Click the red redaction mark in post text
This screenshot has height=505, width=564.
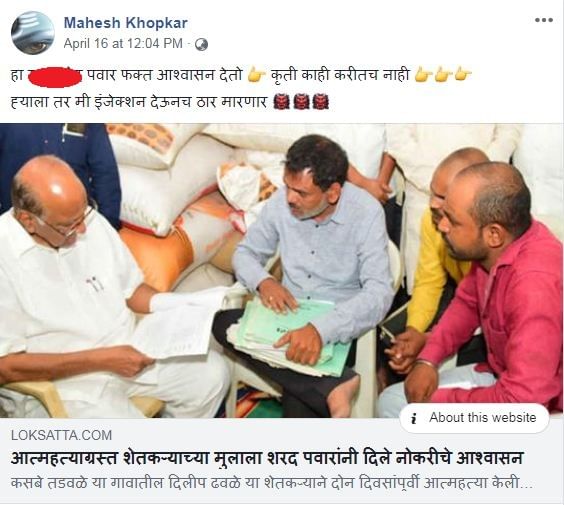click(x=55, y=77)
